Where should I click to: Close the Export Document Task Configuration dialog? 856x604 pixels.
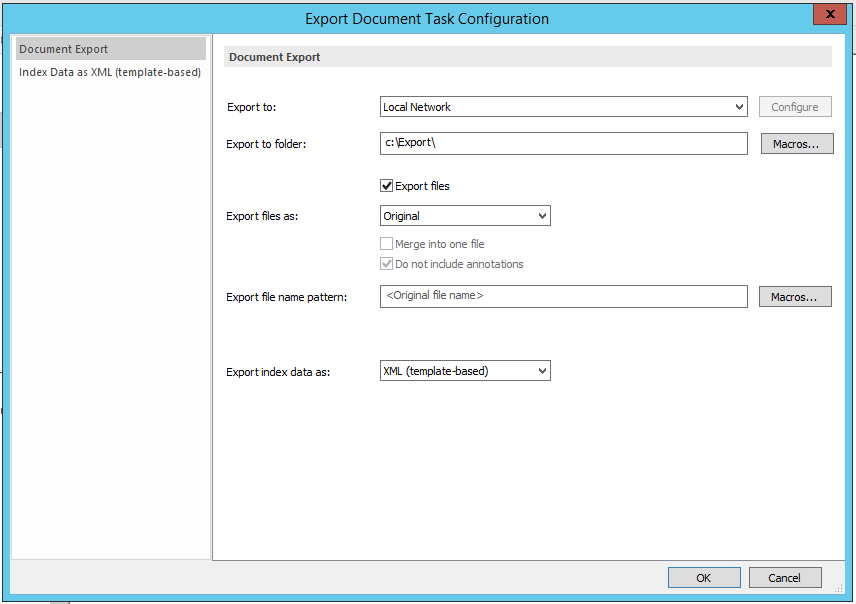[x=830, y=14]
